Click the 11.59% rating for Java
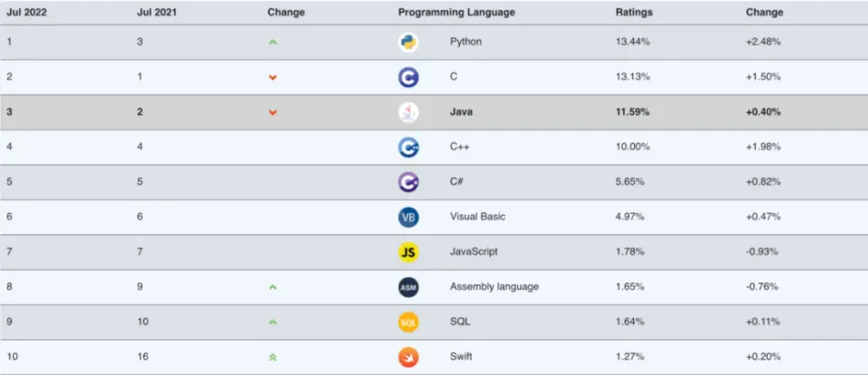Image resolution: width=868 pixels, height=375 pixels. pos(632,111)
